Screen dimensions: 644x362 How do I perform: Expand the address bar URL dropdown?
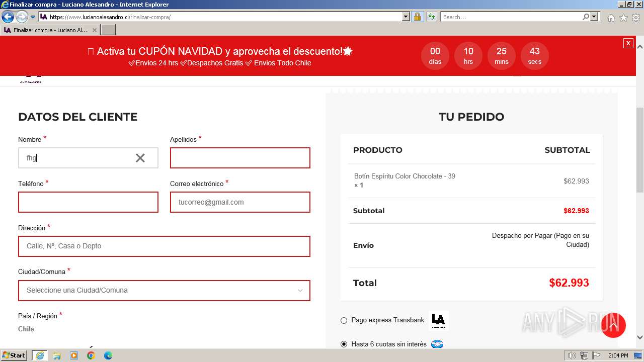tap(406, 17)
